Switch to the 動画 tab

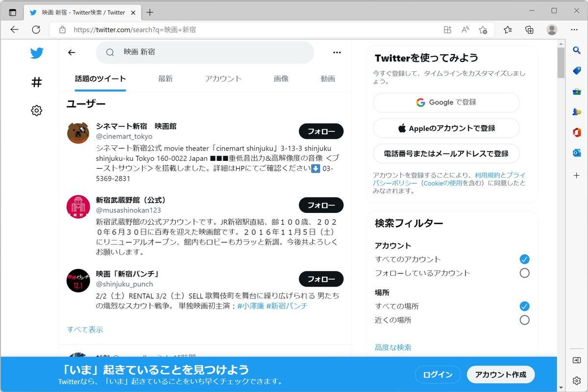(x=328, y=78)
